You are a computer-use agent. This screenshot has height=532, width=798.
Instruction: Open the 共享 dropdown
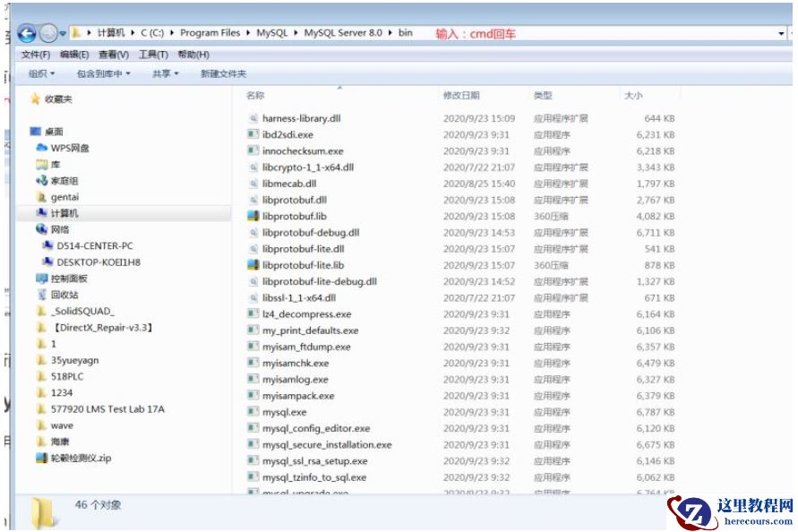pos(166,73)
